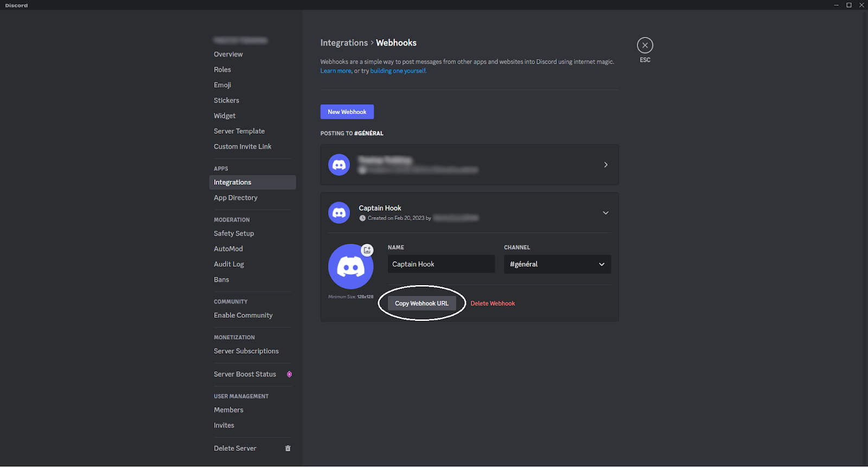Screen dimensions: 868x467
Task: Open the Roles settings page
Action: click(x=222, y=70)
